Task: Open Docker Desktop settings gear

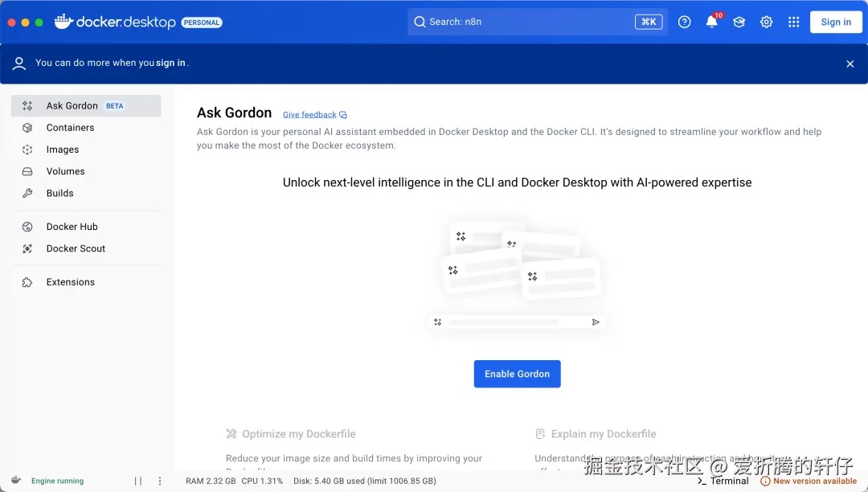Action: pyautogui.click(x=766, y=22)
